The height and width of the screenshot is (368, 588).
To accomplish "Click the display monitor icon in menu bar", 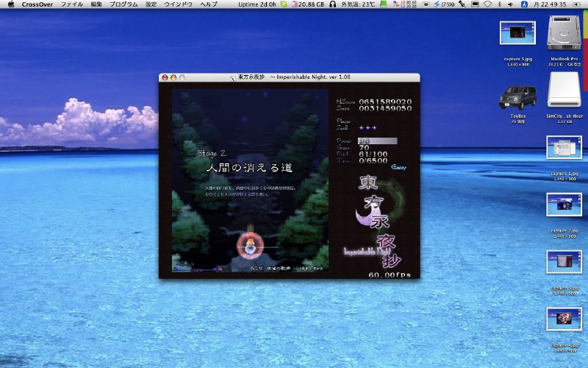I will 475,4.
